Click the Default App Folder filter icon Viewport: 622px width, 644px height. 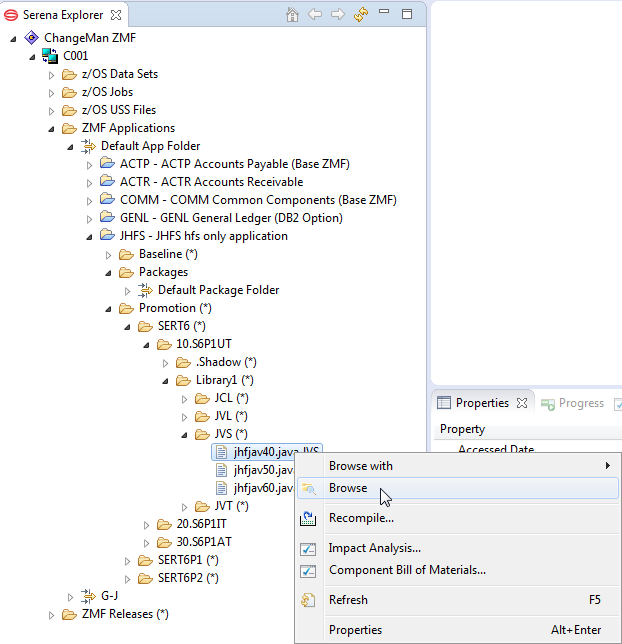[88, 146]
